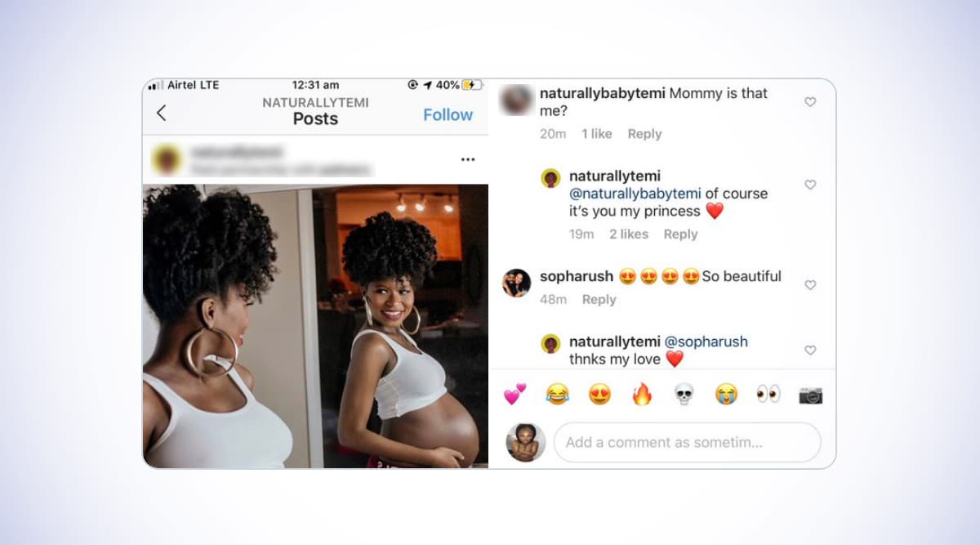Reply to naturallybabytemi's comment
This screenshot has height=545, width=980.
click(x=644, y=134)
